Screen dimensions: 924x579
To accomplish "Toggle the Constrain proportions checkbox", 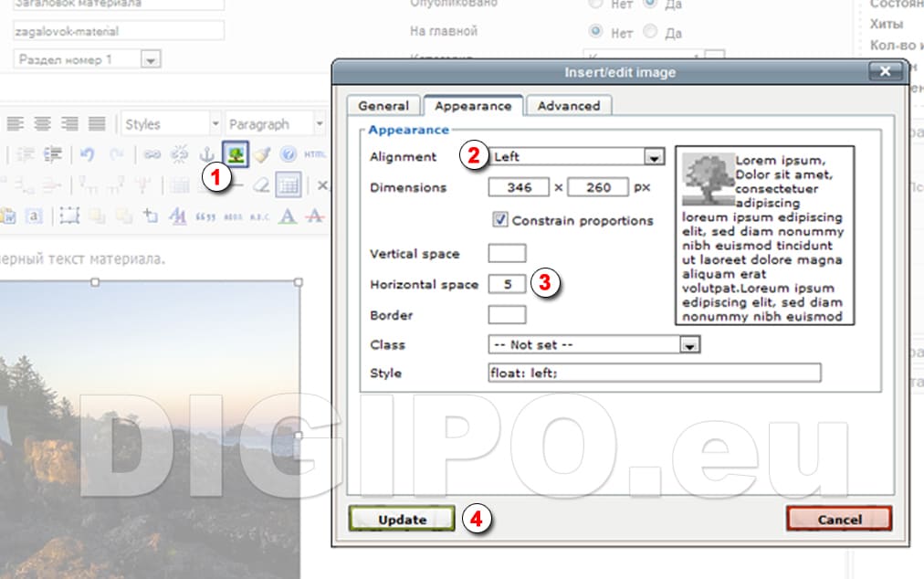I will point(499,220).
